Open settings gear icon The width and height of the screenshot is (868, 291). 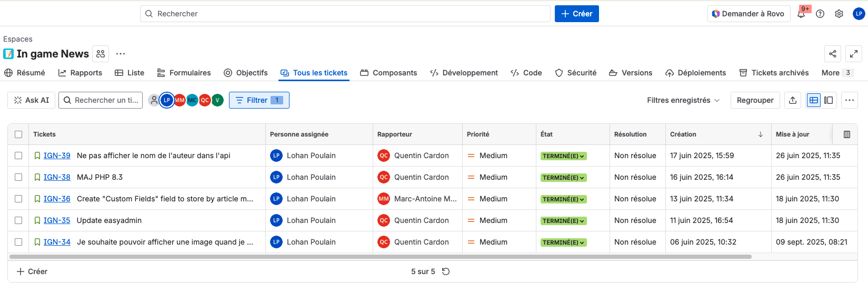[x=839, y=14]
